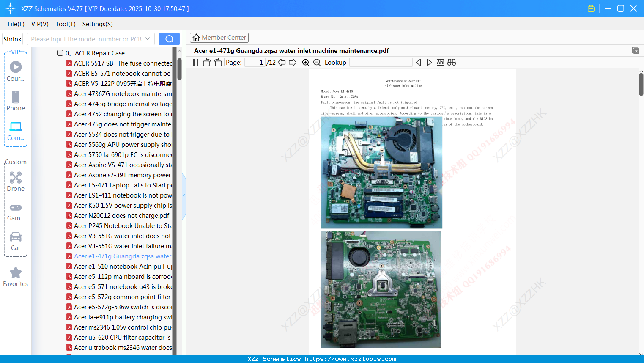Viewport: 644px width, 363px height.
Task: Select Acer e1-471g Guangda zqsa water file
Action: click(123, 256)
